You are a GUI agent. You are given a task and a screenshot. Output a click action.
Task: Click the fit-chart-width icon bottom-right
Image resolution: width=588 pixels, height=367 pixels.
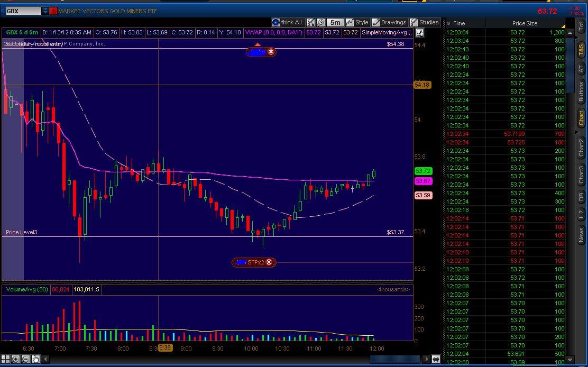(x=436, y=359)
